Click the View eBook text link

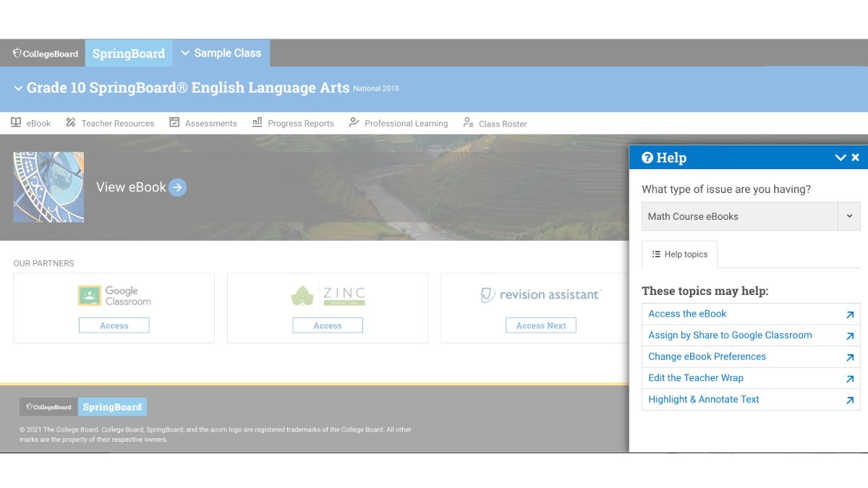(x=131, y=187)
